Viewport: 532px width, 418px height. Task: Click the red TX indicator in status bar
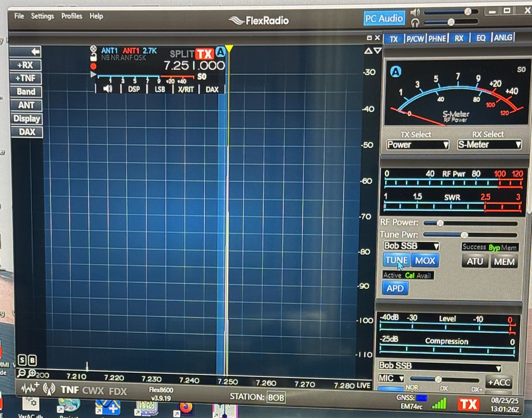468,404
